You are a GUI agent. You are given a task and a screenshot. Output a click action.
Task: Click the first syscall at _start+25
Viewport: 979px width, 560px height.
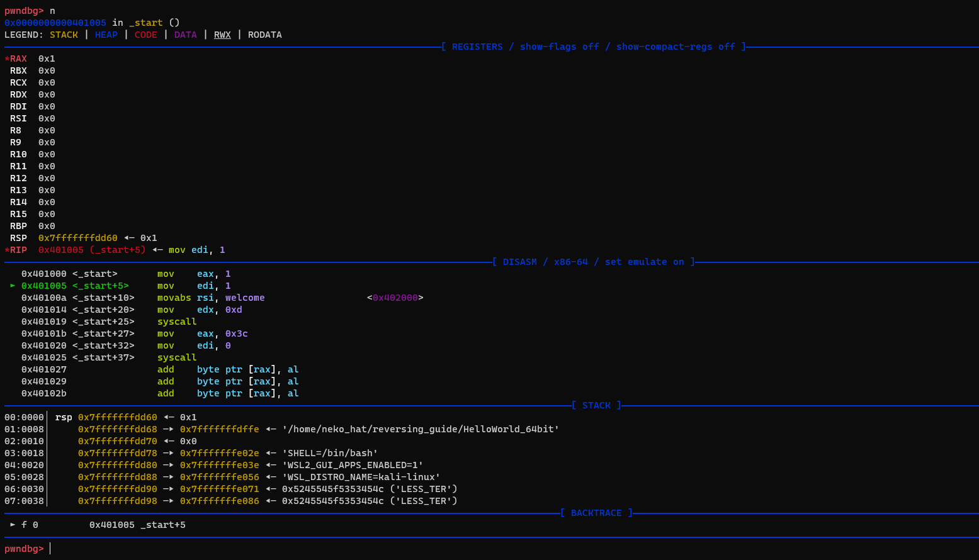[x=177, y=322]
